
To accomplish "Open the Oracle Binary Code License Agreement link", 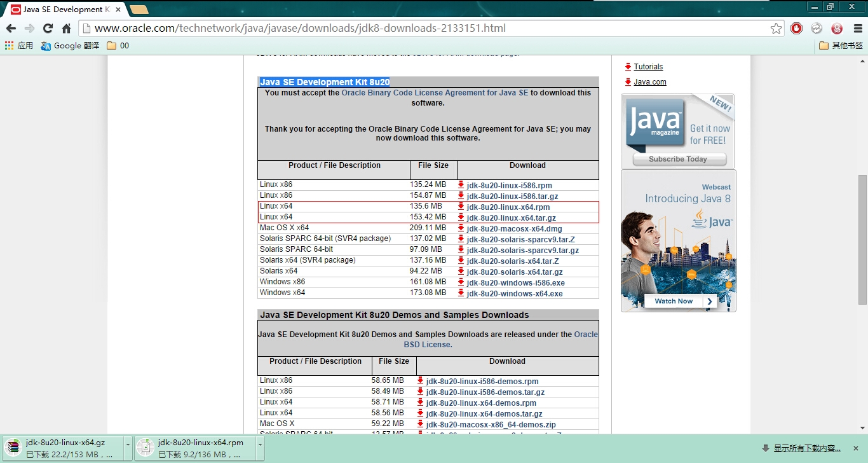I will tap(435, 92).
